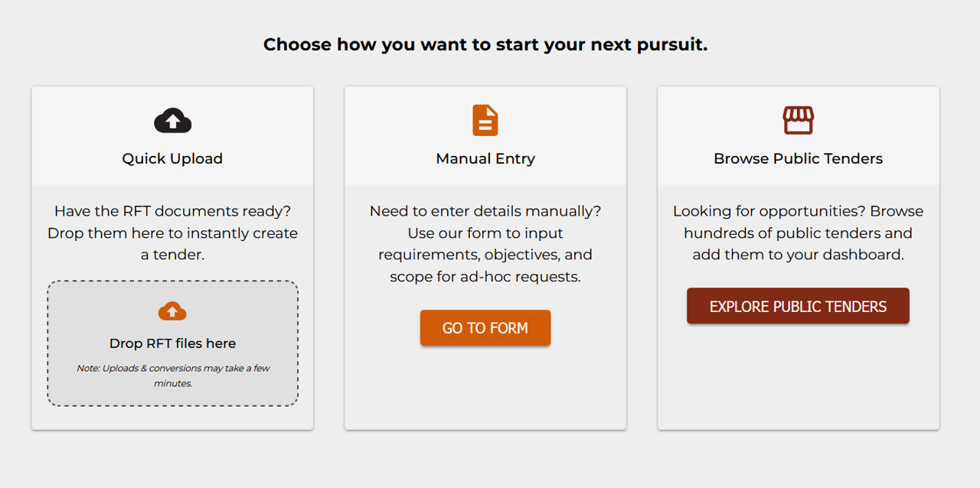Click the cloud upload icon above Quick Upload
Viewport: 980px width, 488px height.
172,119
